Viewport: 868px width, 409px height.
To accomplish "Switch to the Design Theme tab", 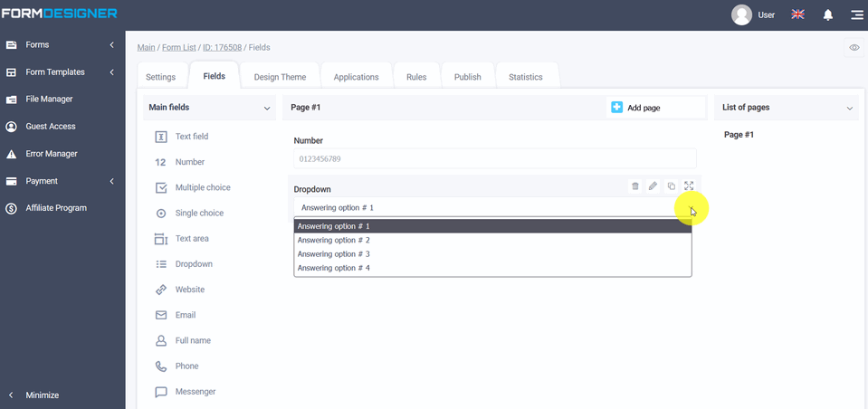I will [x=280, y=77].
